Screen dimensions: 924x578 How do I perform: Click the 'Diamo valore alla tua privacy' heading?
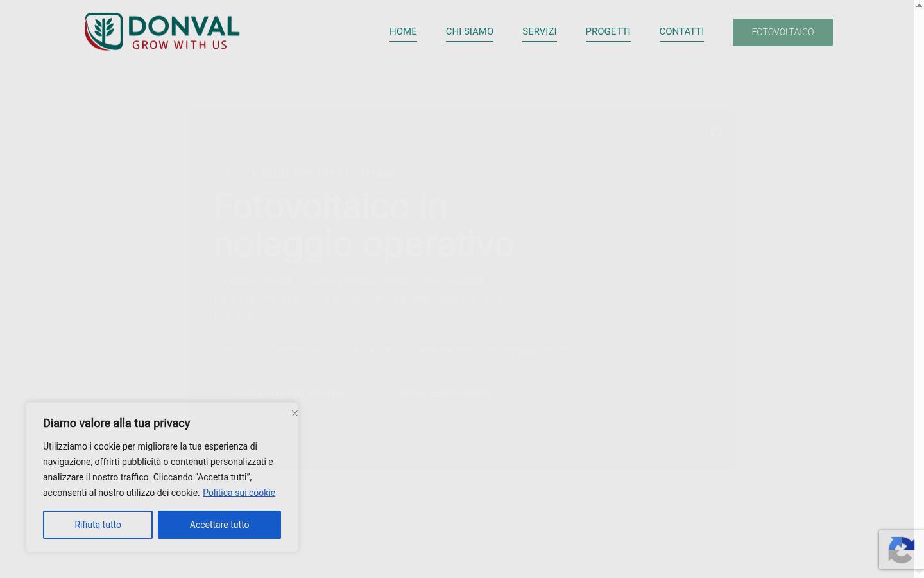pyautogui.click(x=116, y=423)
